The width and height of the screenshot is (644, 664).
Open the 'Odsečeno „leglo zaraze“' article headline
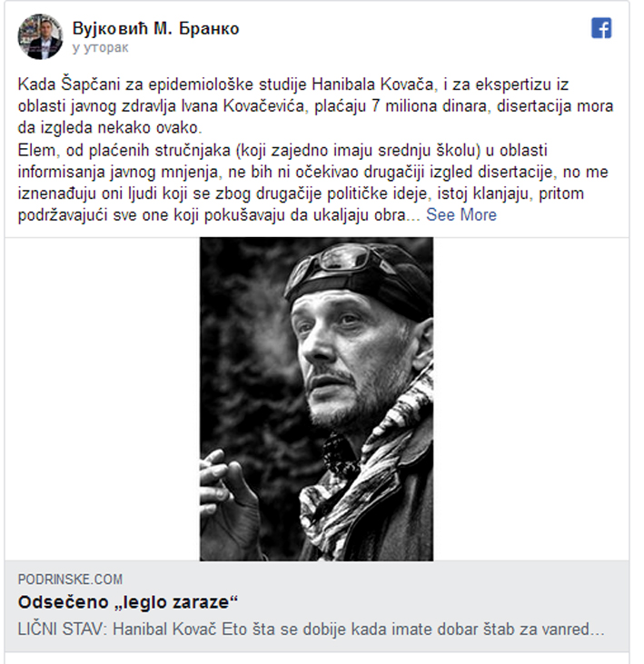128,601
